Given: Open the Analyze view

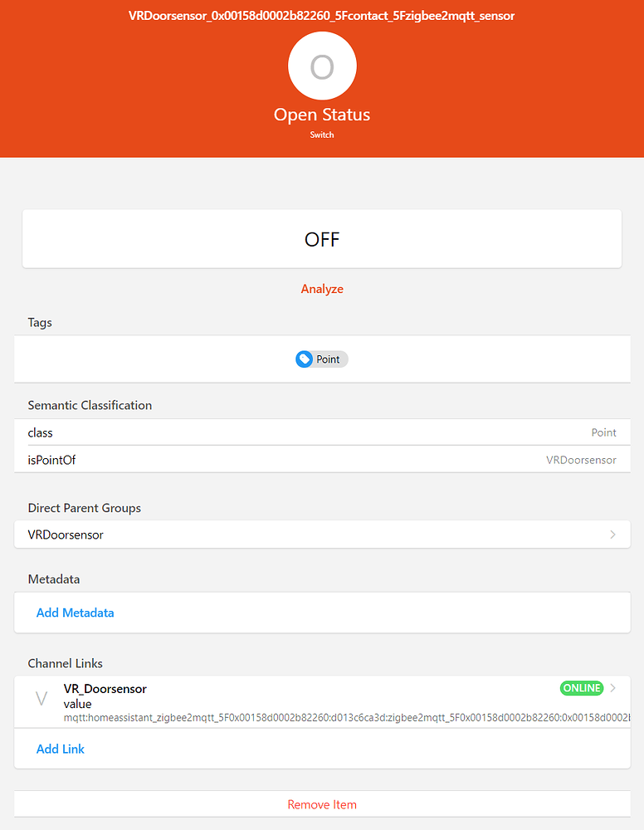Looking at the screenshot, I should tap(322, 289).
